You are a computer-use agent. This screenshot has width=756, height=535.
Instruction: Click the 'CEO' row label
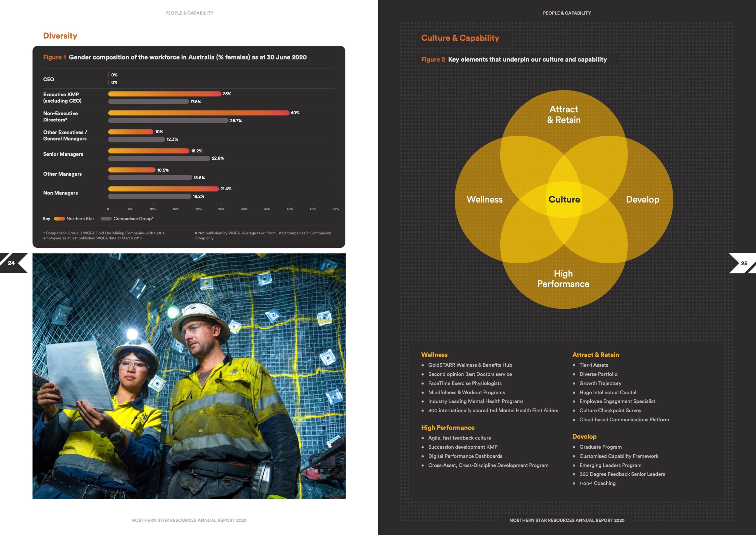(49, 79)
